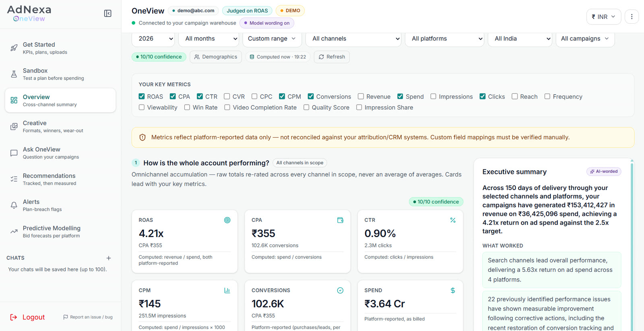The height and width of the screenshot is (331, 644).
Task: Enable the CVR metric checkbox
Action: pos(227,96)
